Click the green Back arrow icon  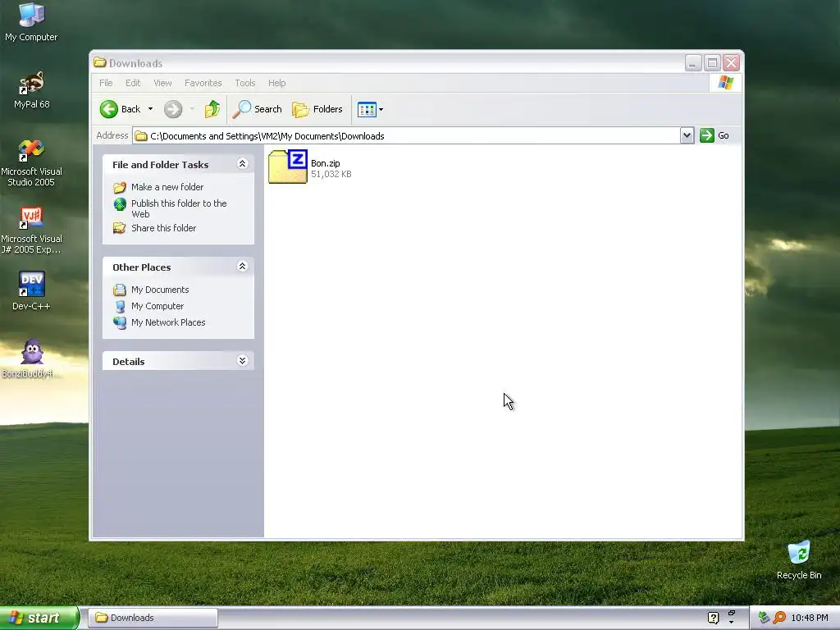[109, 109]
